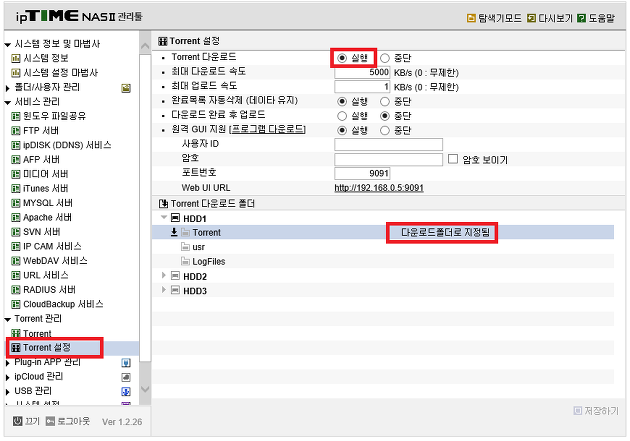630x441 pixels.
Task: Collapse the Torrent 관리 section
Action: coord(8,320)
